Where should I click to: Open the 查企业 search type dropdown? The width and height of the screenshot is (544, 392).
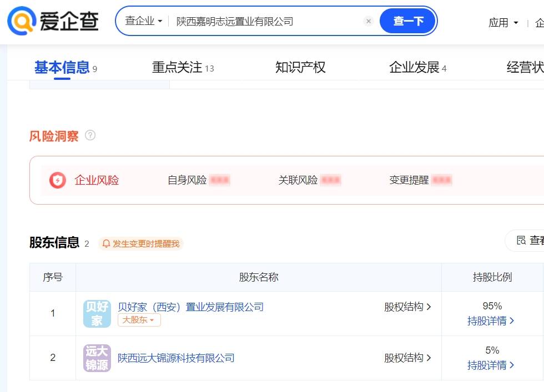point(144,21)
